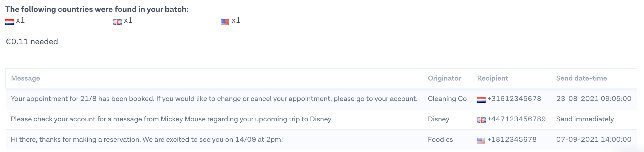644x152 pixels.
Task: Click Netherlands flag beside +31612345678
Action: point(481,100)
